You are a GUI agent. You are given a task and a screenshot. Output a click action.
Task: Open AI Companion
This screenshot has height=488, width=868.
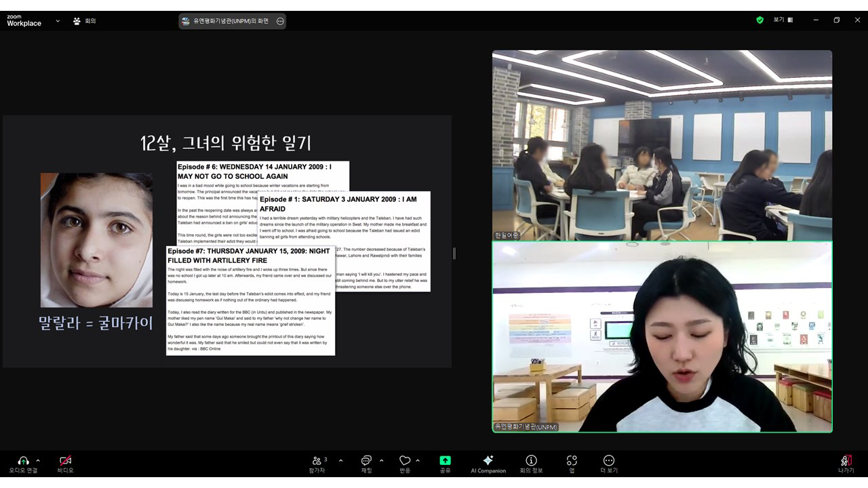click(x=488, y=461)
